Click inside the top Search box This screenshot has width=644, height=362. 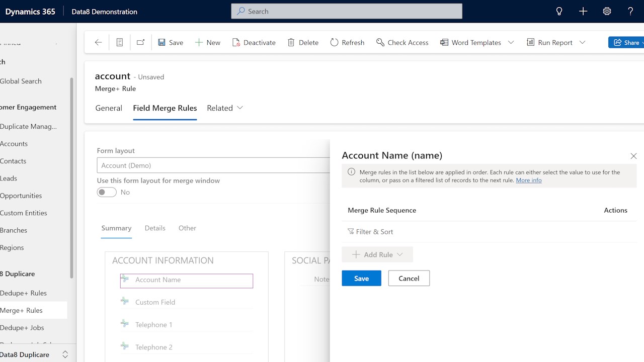[347, 11]
